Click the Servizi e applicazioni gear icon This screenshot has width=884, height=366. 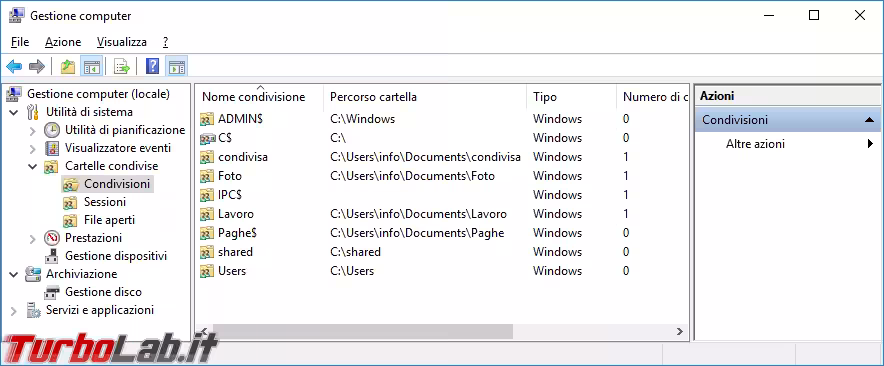[x=33, y=310]
